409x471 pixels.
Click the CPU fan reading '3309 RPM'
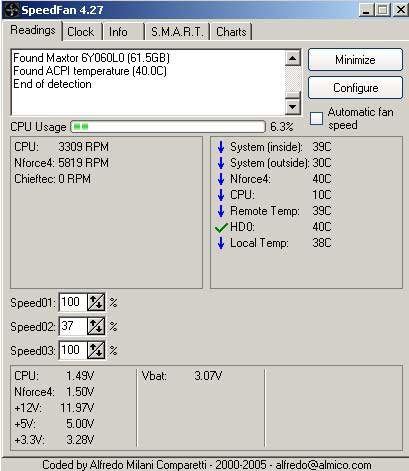tap(83, 147)
